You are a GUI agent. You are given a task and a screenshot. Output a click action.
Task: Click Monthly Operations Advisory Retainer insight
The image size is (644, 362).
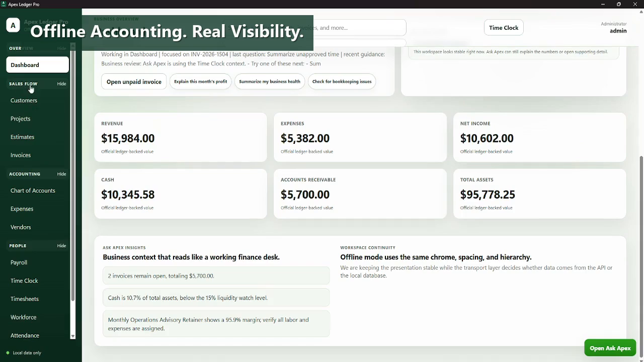(216, 324)
